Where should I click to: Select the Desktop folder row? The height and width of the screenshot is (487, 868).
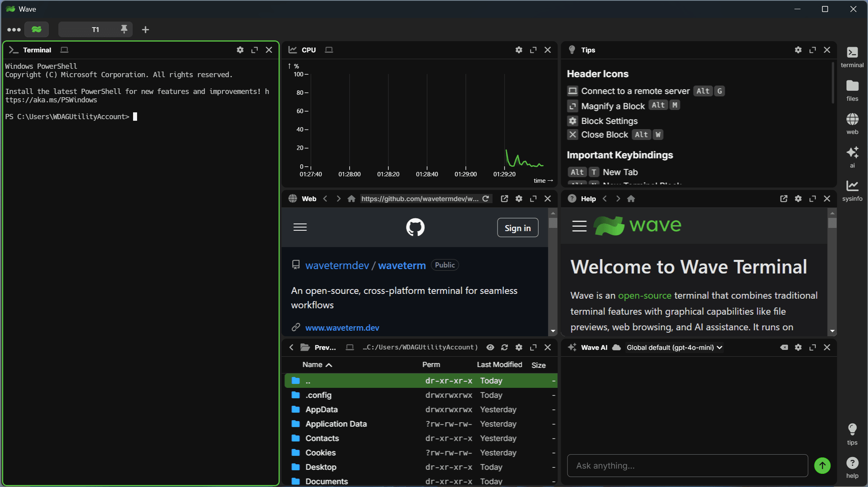coord(421,467)
